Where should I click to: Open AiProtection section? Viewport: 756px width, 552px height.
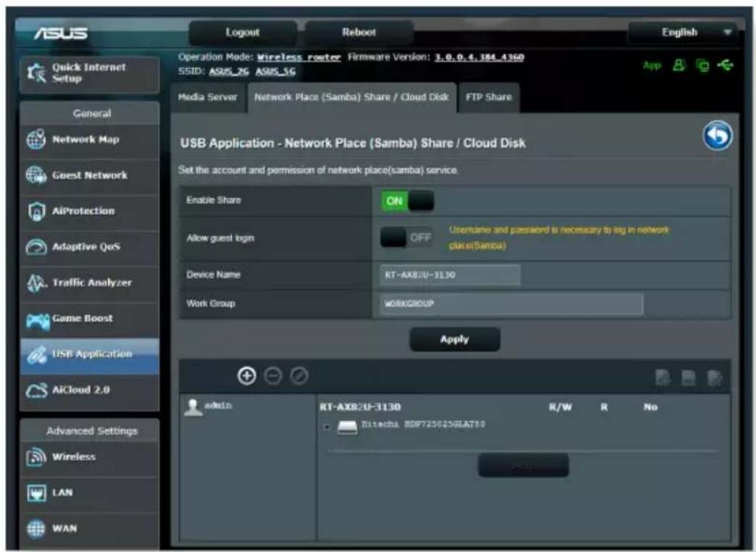coord(90,211)
